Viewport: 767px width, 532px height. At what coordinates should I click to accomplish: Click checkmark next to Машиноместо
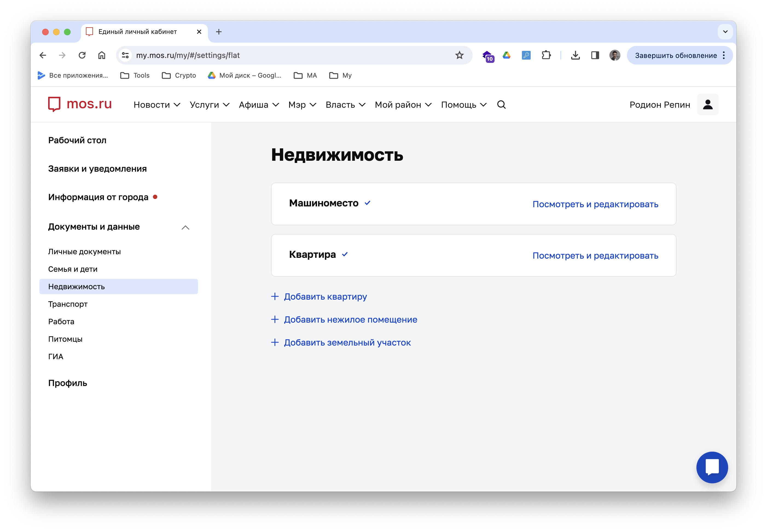click(367, 203)
